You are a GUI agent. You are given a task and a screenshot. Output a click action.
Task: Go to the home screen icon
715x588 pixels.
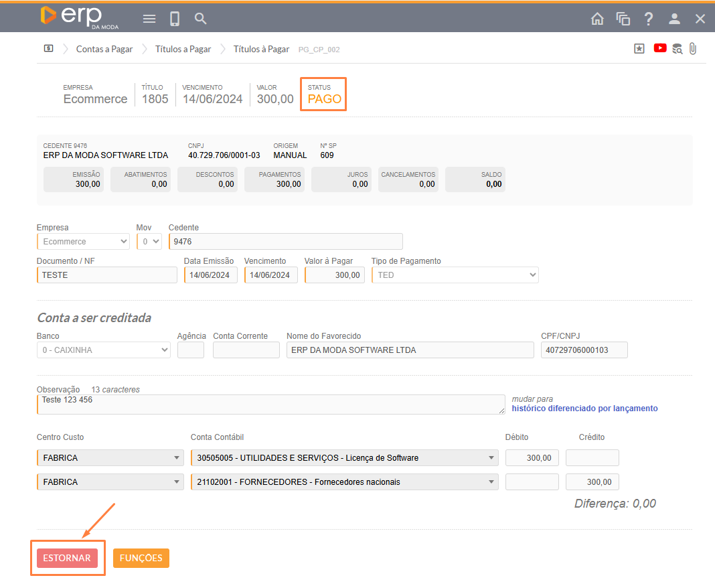click(x=597, y=19)
